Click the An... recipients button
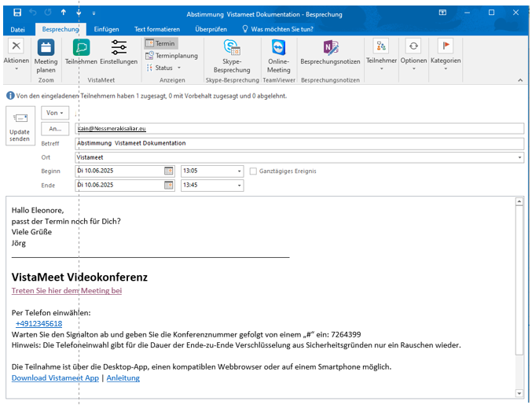This screenshot has width=532, height=405. (55, 129)
